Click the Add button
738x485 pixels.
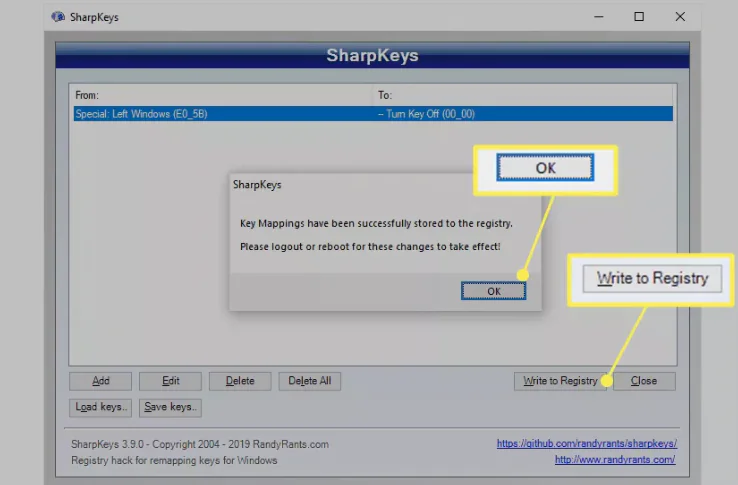point(100,381)
